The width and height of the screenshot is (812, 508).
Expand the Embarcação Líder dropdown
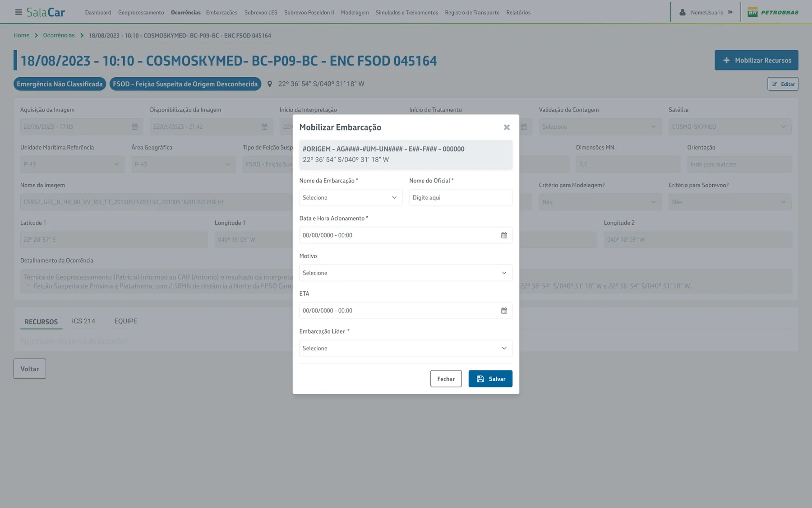[406, 349]
